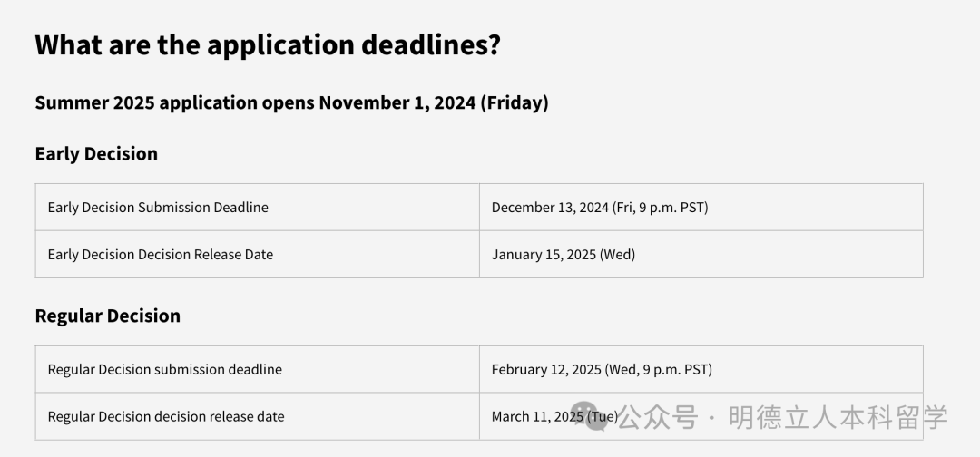Click the 'January 15, 2025 (Wed)' cell

(x=563, y=255)
